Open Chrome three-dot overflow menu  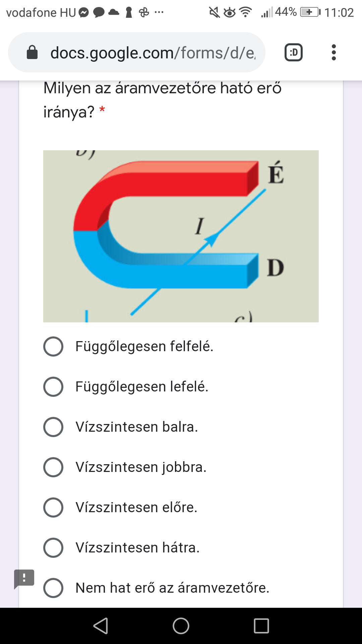pyautogui.click(x=334, y=53)
